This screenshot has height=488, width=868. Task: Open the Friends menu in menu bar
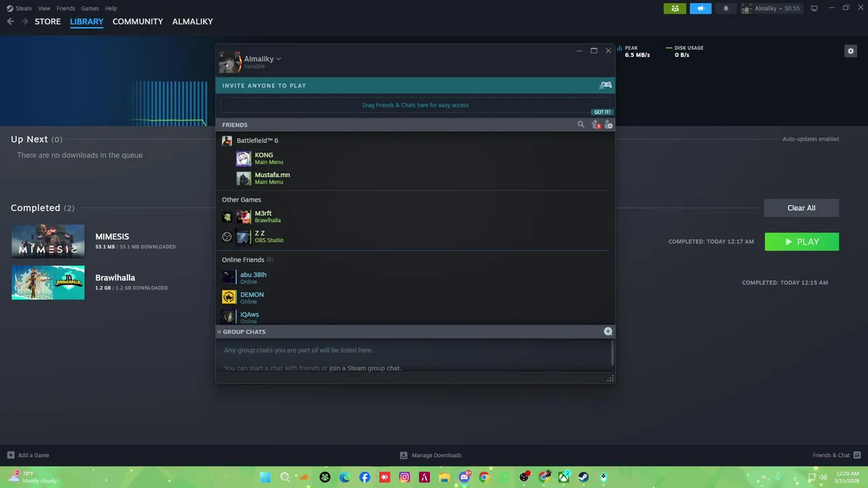66,8
